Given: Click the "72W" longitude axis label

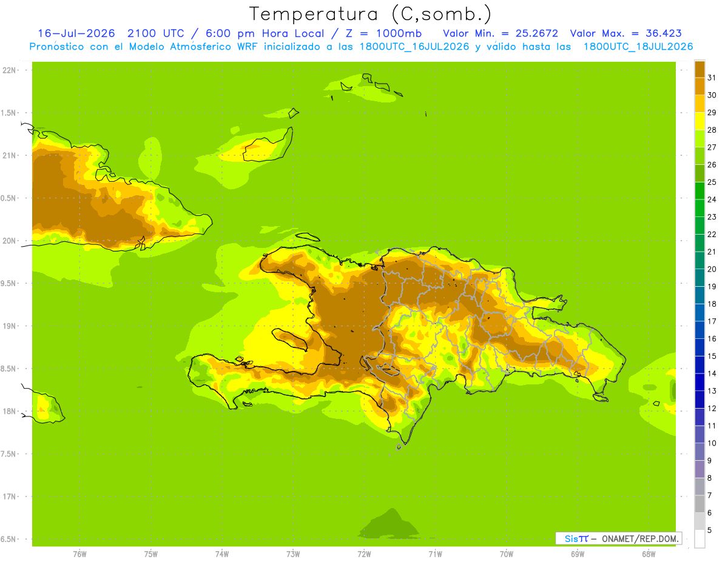Looking at the screenshot, I should point(364,554).
